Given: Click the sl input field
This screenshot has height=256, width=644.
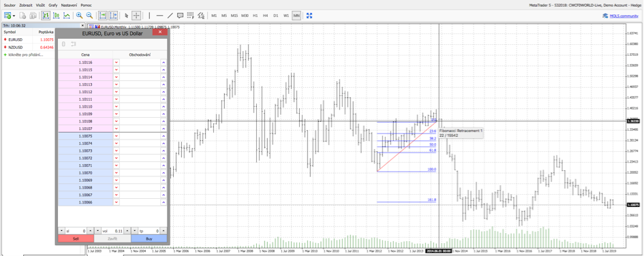Looking at the screenshot, I should click(76, 231).
